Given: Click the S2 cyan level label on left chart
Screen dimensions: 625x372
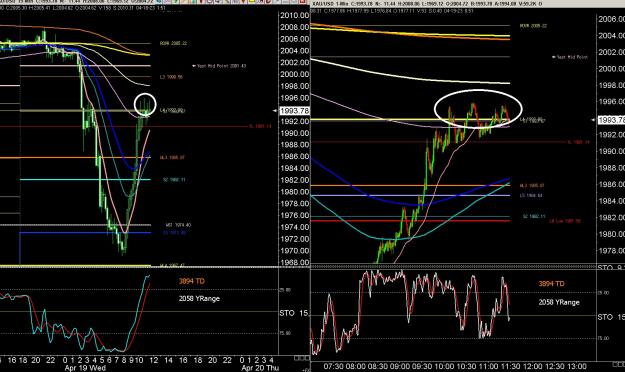Looking at the screenshot, I should point(174,180).
